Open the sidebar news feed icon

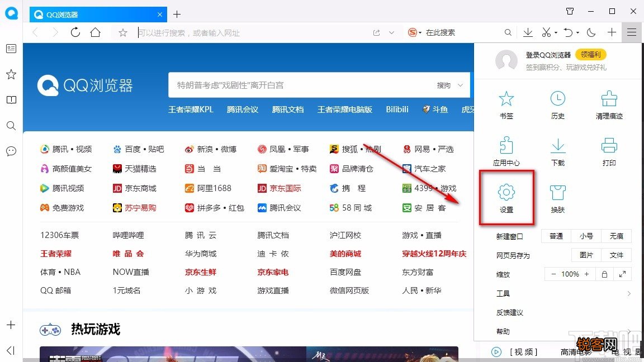click(x=11, y=49)
